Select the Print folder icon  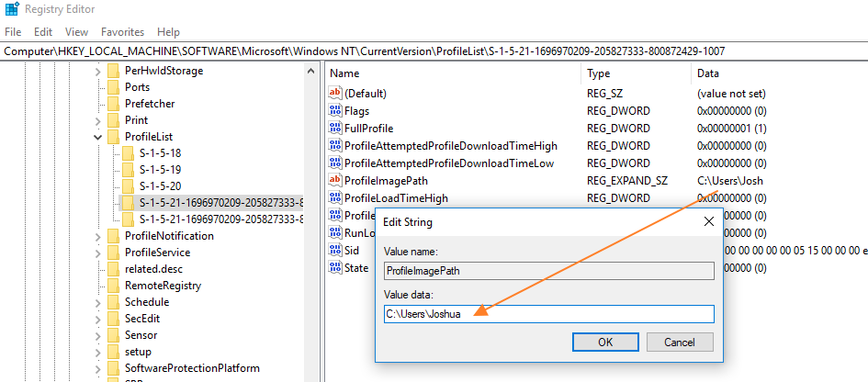[114, 120]
